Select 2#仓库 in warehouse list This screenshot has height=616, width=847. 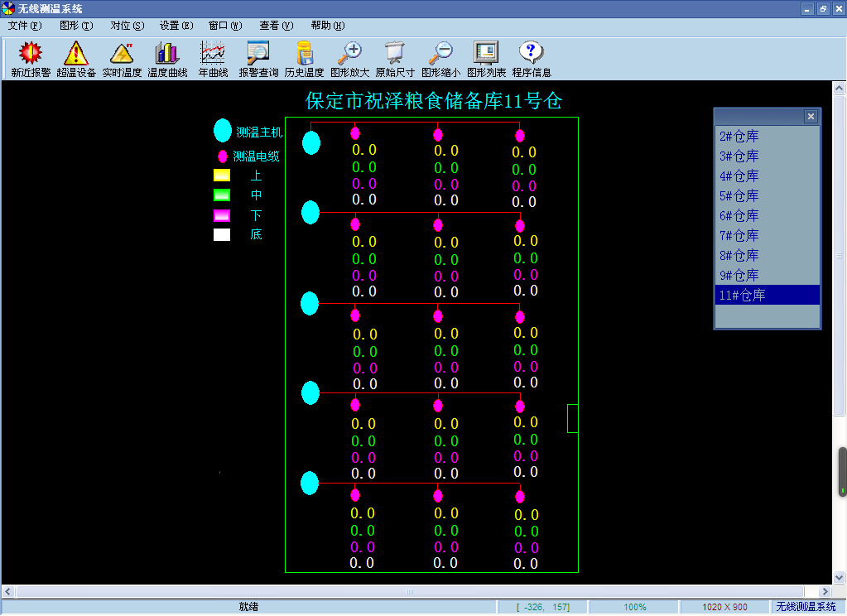click(739, 137)
